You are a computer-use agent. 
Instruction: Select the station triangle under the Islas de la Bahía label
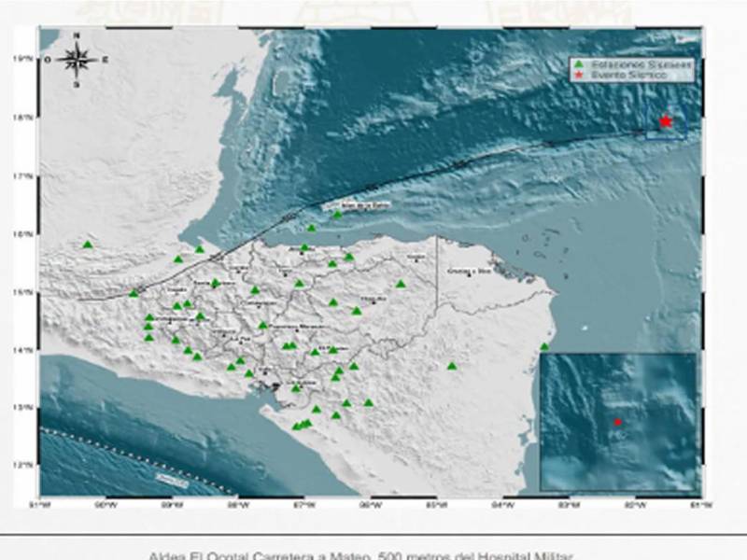[x=337, y=215]
